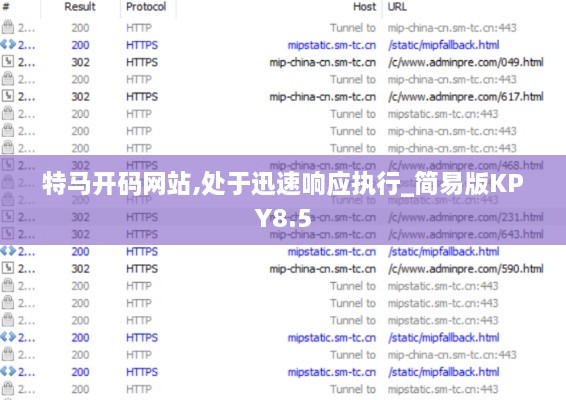566x400 pixels.
Task: Click the purple banner headline text
Action: (283, 200)
